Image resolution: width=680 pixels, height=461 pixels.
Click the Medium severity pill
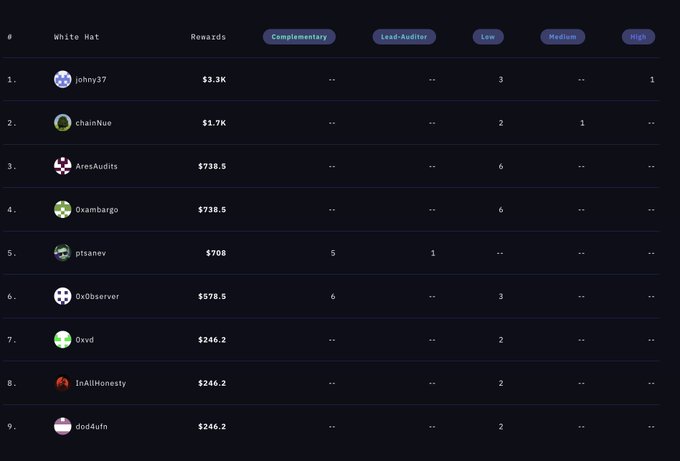tap(563, 37)
